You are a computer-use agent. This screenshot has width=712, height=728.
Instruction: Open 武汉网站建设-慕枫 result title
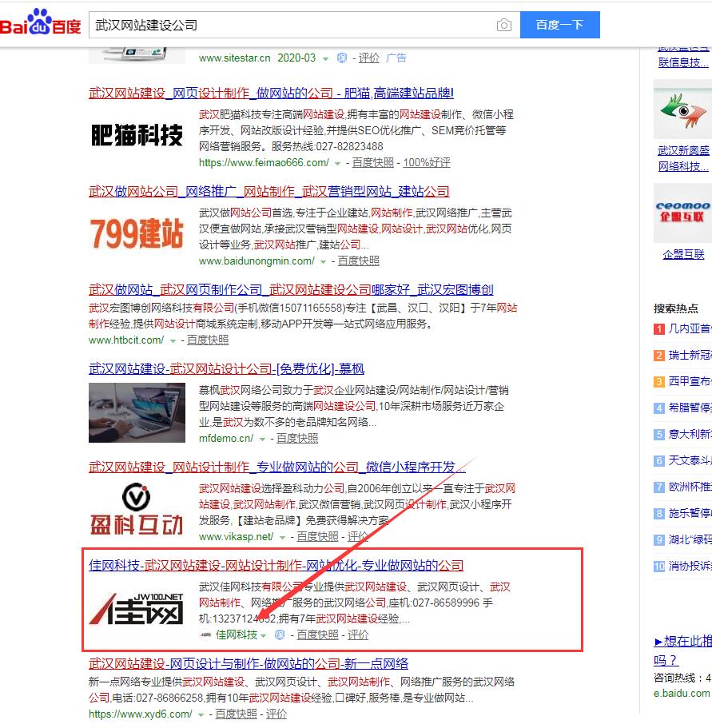click(226, 369)
